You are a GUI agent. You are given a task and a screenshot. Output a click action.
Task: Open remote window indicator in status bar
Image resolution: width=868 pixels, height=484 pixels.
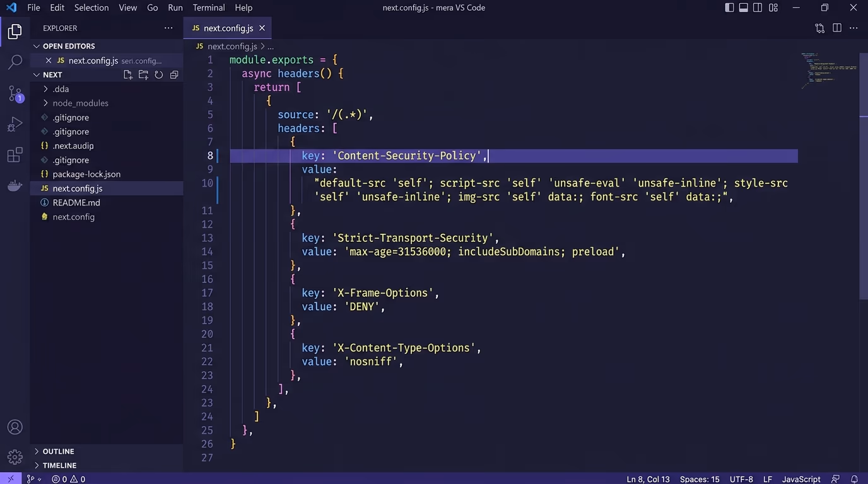pyautogui.click(x=11, y=479)
